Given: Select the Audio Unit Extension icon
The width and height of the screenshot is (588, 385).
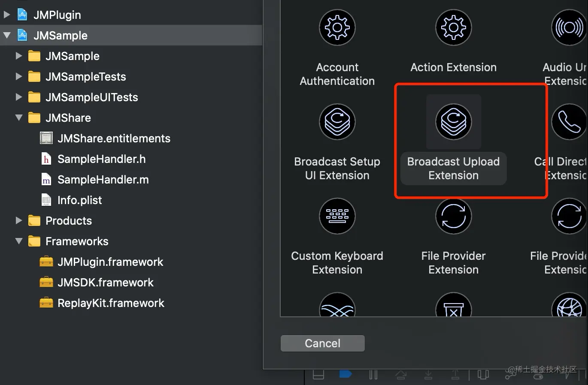Looking at the screenshot, I should pos(569,28).
